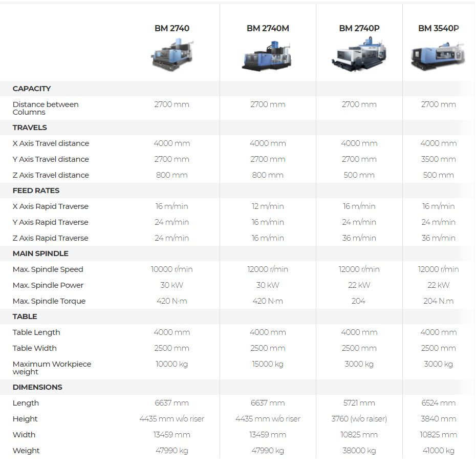
Task: Click the BM 2740 model heading
Action: pos(172,28)
